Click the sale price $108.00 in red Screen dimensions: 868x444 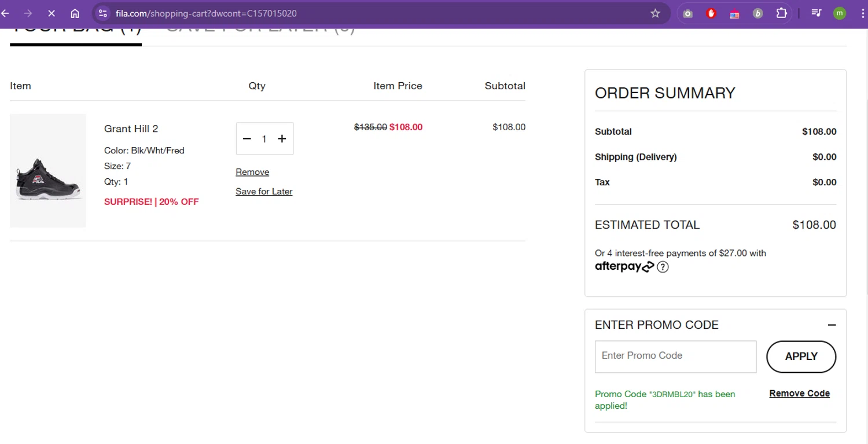[406, 127]
